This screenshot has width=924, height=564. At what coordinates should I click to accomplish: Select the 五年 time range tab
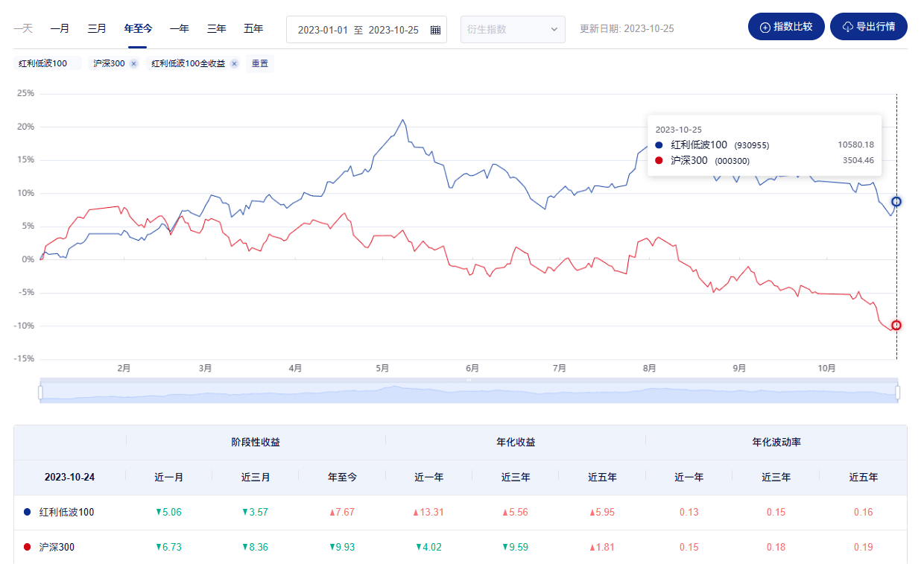click(253, 29)
